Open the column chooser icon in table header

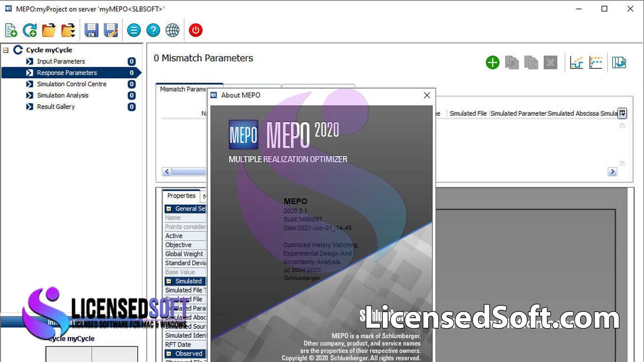click(622, 113)
